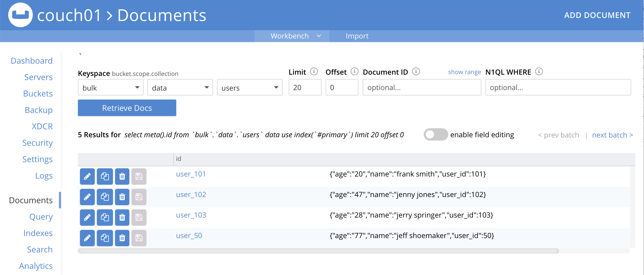
Task: Click the Offset info icon
Action: pos(354,72)
